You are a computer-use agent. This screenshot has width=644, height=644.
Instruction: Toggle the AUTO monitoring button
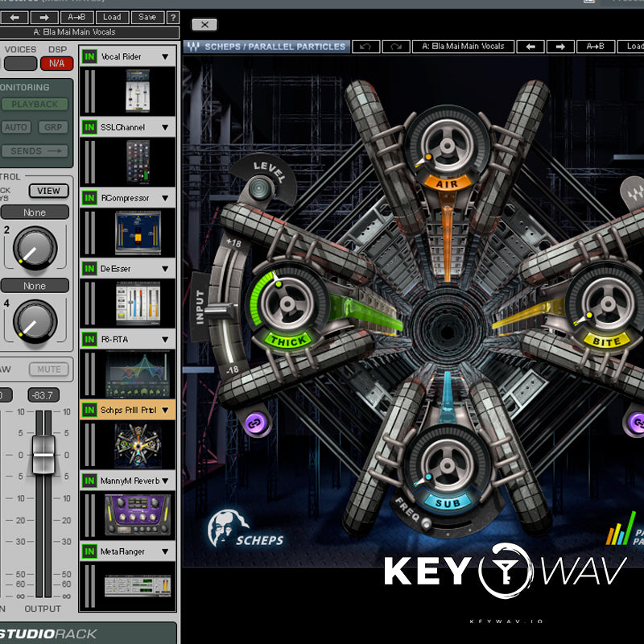click(x=16, y=127)
